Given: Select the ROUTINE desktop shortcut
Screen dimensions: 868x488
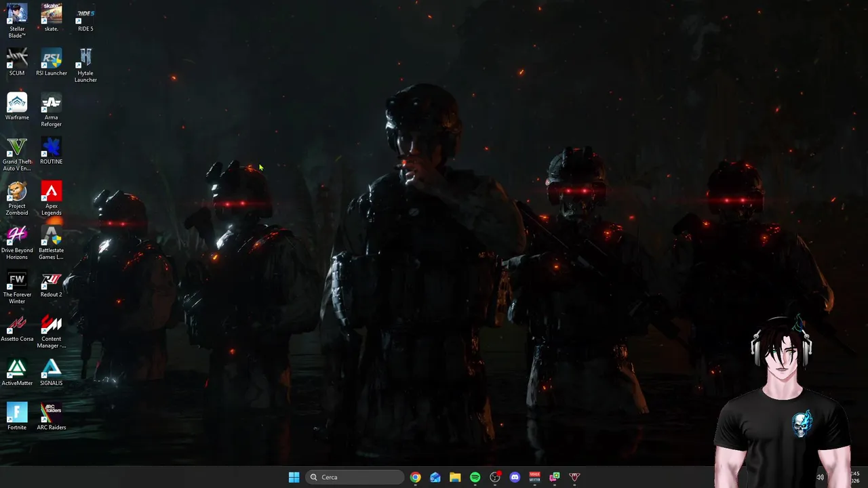Looking at the screenshot, I should (52, 150).
